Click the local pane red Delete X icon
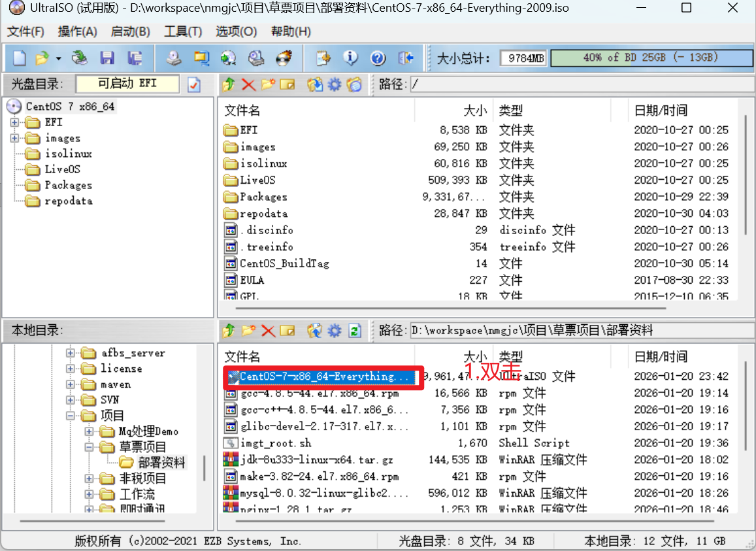Image resolution: width=756 pixels, height=551 pixels. pos(268,331)
